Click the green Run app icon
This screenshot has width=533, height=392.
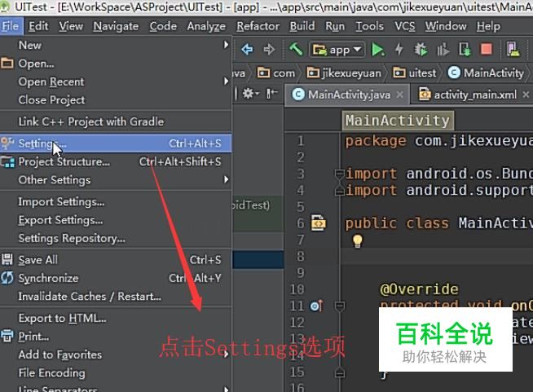click(x=377, y=50)
